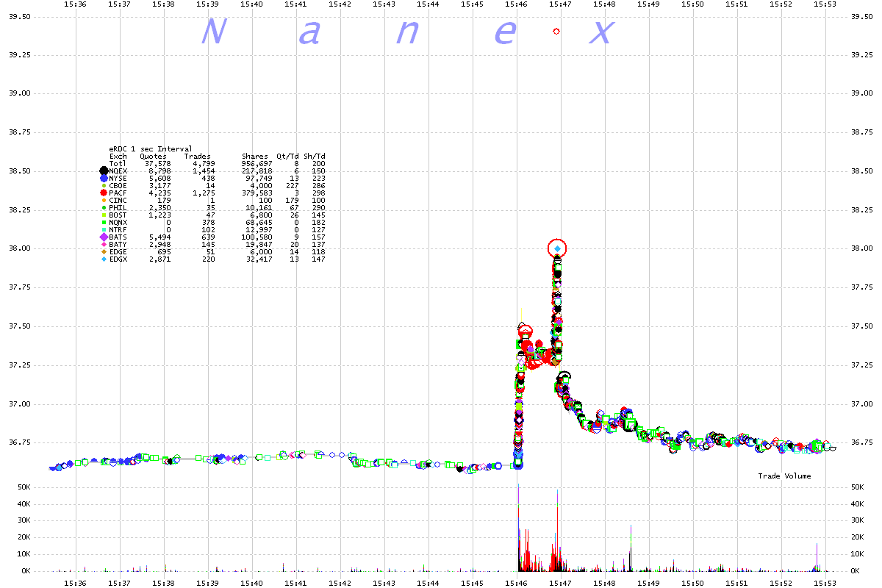Click the "Trades" column header
Viewport: 882px width, 588px height.
(x=198, y=156)
